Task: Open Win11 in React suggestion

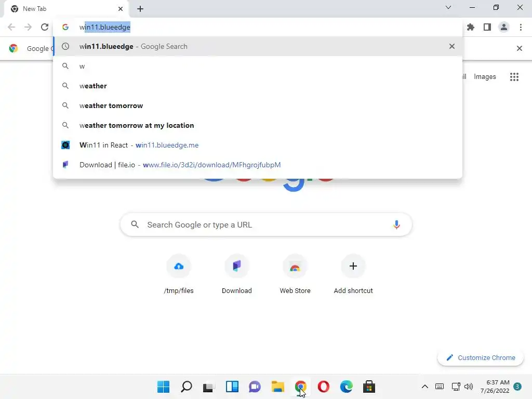Action: pos(258,145)
